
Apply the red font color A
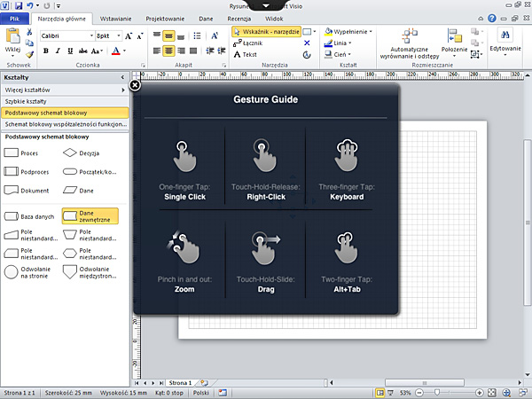point(115,51)
